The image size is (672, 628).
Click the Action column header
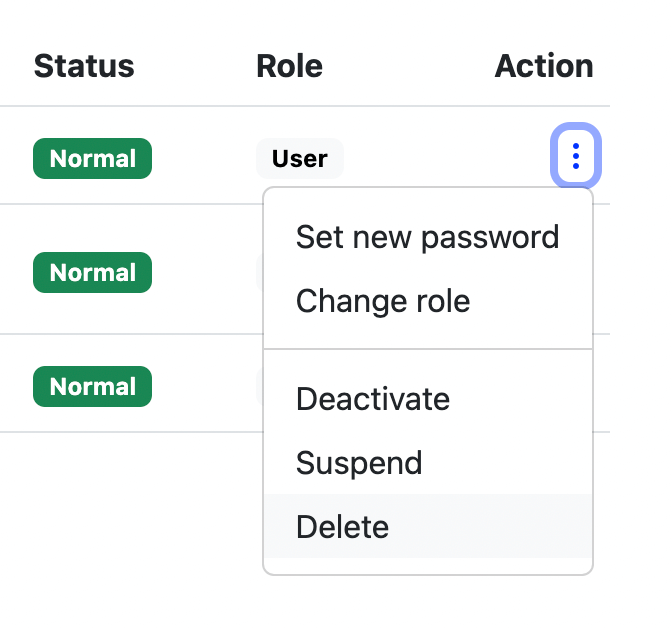click(x=544, y=66)
